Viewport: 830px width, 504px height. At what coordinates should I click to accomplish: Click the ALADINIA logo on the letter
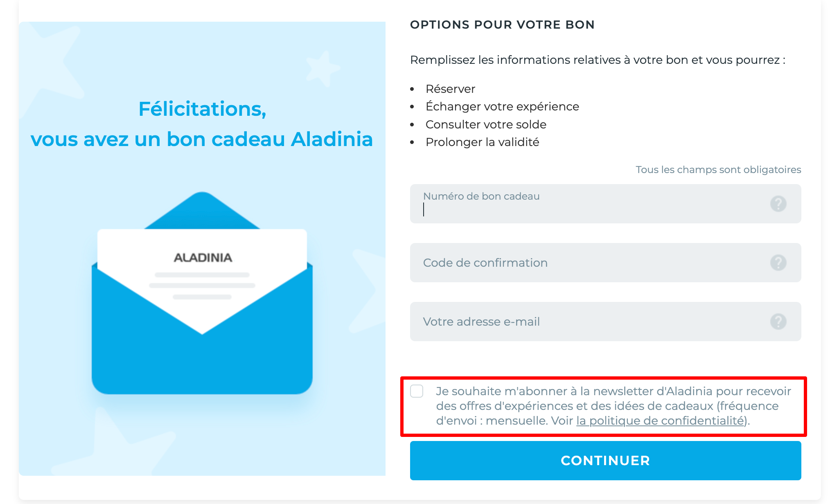203,258
